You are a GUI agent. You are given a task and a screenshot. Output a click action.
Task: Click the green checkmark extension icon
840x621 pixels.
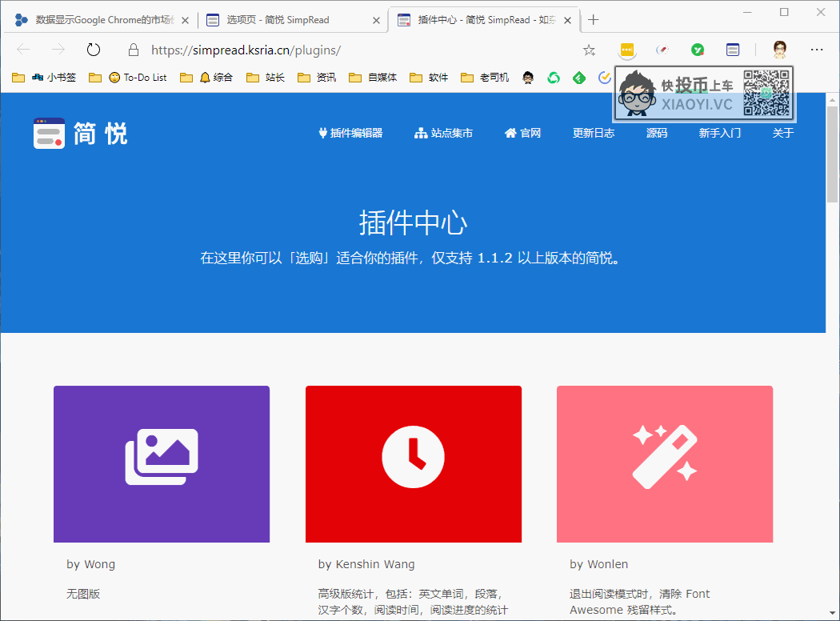[698, 50]
